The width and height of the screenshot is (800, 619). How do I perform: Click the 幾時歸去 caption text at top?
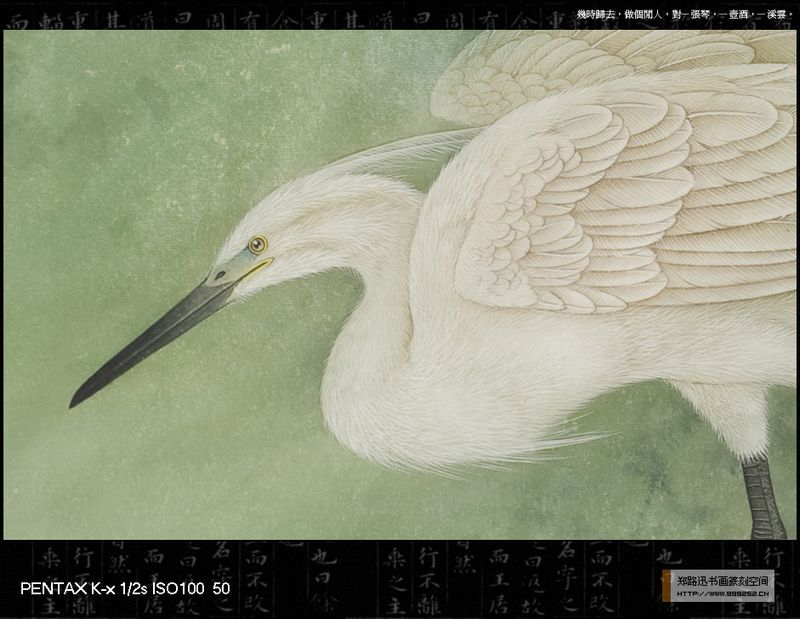[597, 15]
